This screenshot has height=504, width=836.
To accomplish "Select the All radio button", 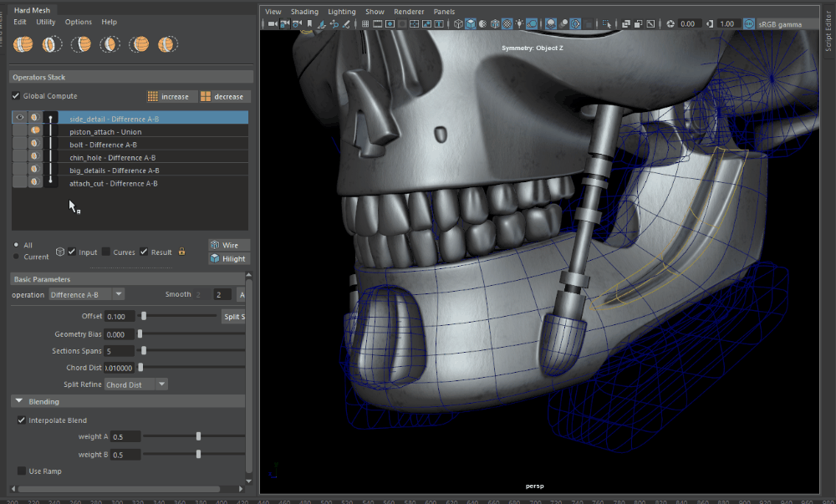I will point(16,245).
